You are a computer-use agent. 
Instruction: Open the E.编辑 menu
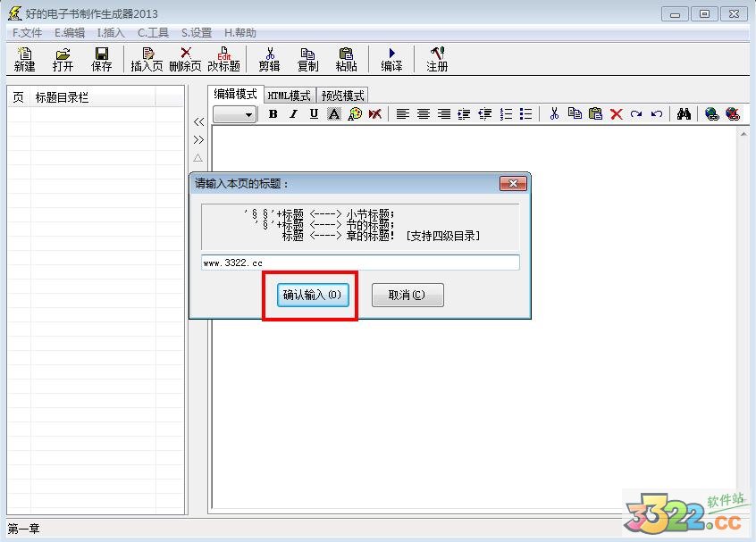[x=70, y=33]
